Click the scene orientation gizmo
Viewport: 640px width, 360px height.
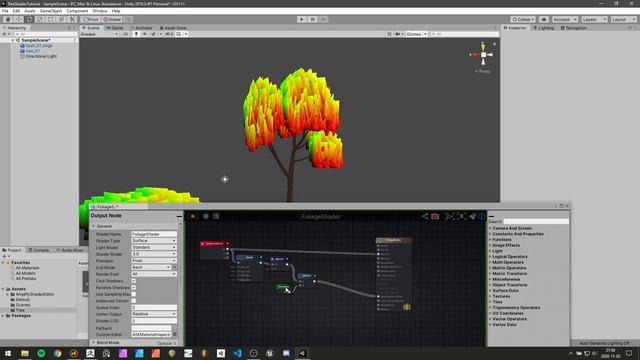pos(483,54)
